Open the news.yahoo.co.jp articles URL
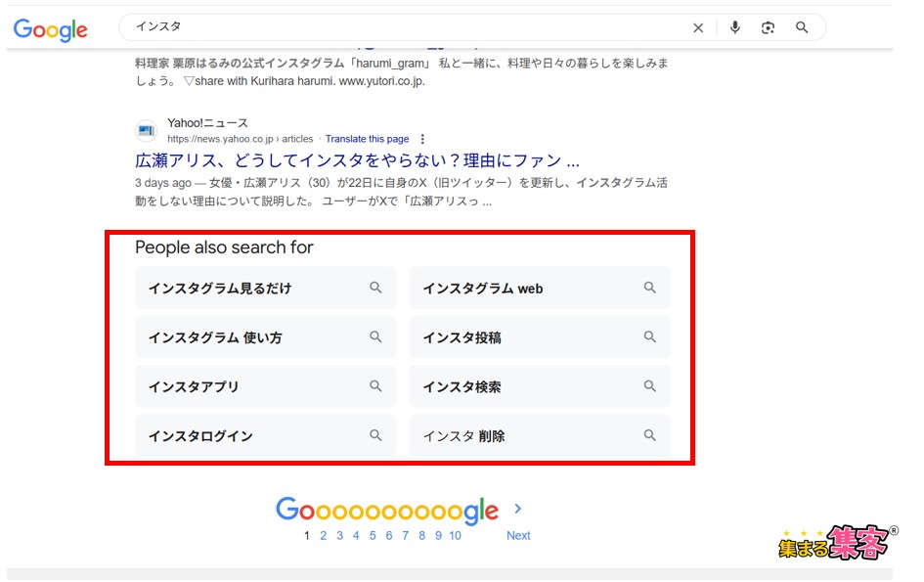This screenshot has height=582, width=924. (240, 139)
